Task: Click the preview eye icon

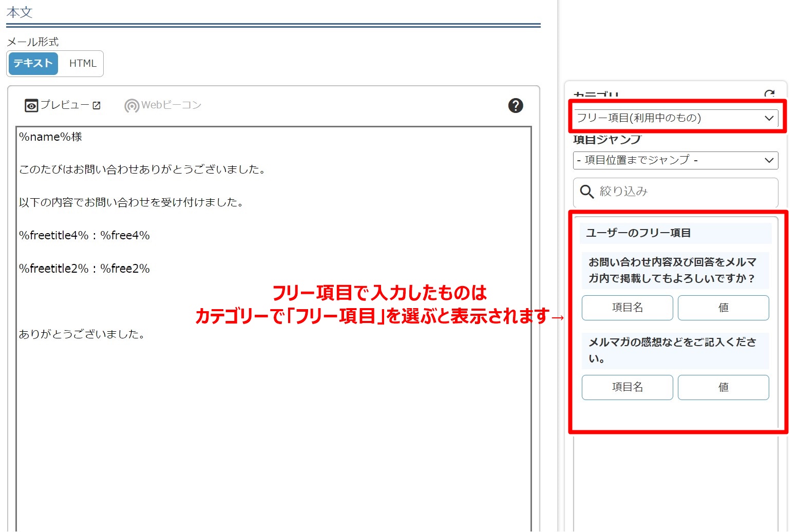Action: point(31,106)
